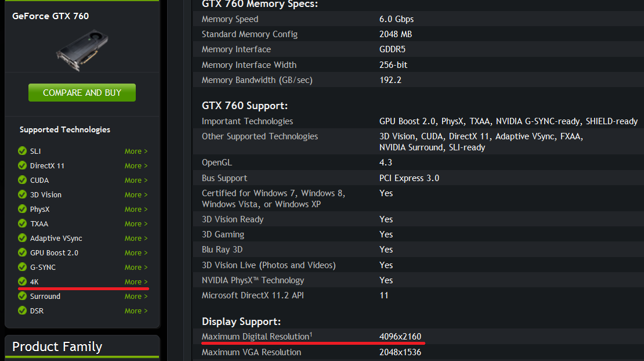Click the green checkmark icon beside GPU Boost 2.0

pos(22,252)
